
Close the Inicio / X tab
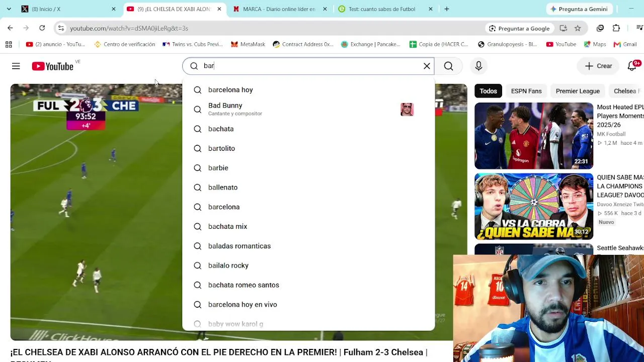pos(113,9)
